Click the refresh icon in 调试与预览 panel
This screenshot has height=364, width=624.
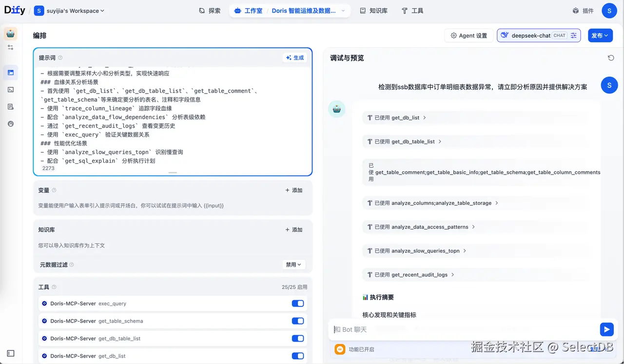[x=611, y=57]
